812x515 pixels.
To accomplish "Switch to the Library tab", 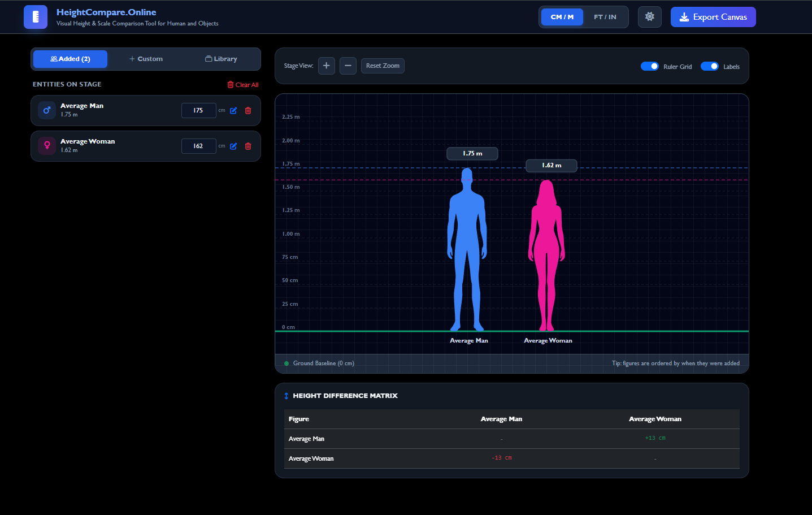I will 221,59.
